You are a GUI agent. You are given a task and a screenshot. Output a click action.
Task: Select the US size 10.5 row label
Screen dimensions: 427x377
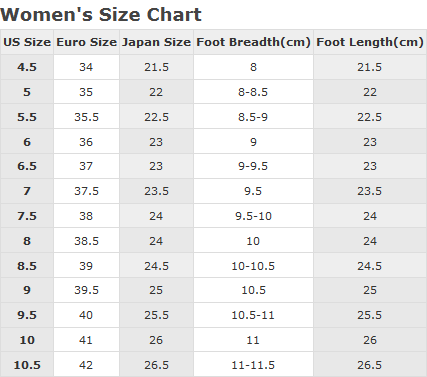27,365
